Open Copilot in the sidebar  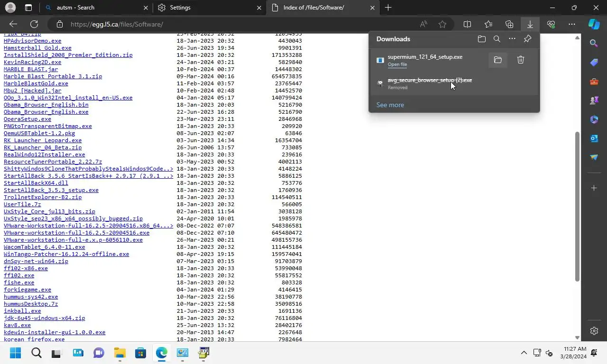point(594,24)
